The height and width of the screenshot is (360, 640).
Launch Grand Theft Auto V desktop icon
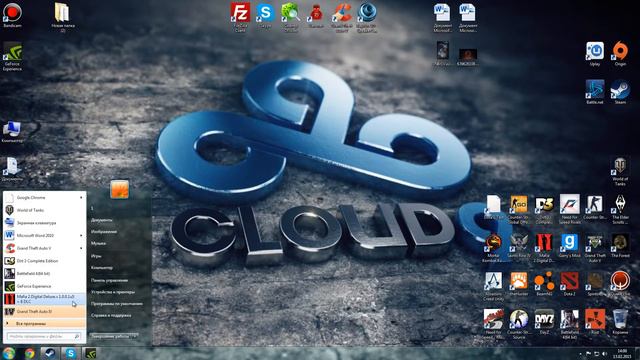coord(595,248)
